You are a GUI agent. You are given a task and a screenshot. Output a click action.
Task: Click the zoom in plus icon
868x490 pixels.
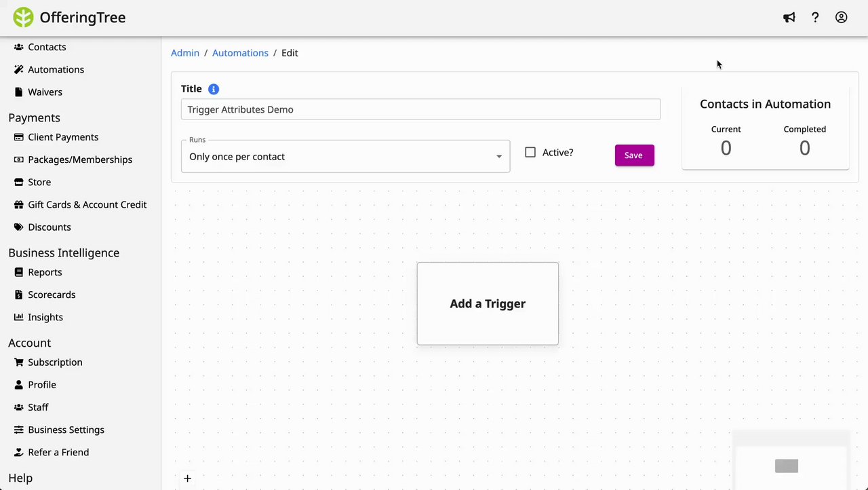point(188,478)
